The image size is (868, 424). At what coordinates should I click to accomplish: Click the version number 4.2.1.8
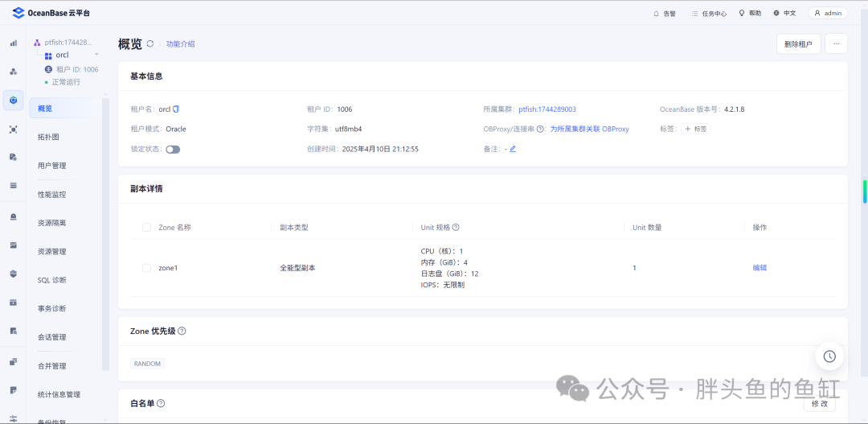point(734,109)
